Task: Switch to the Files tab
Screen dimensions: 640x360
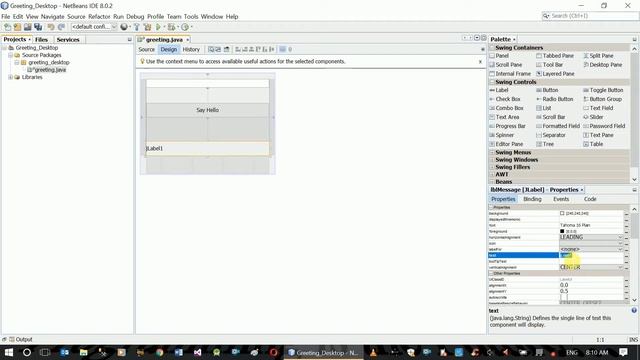Action: click(41, 40)
